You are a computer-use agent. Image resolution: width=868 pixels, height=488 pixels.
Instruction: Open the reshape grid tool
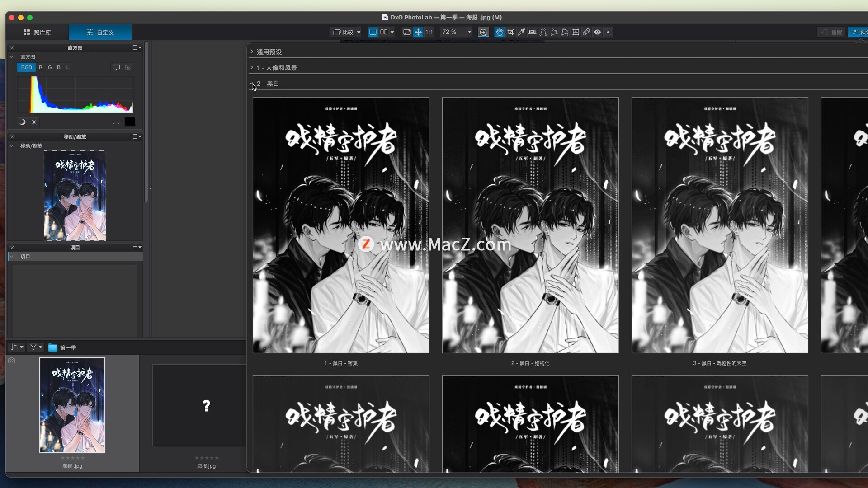(576, 32)
